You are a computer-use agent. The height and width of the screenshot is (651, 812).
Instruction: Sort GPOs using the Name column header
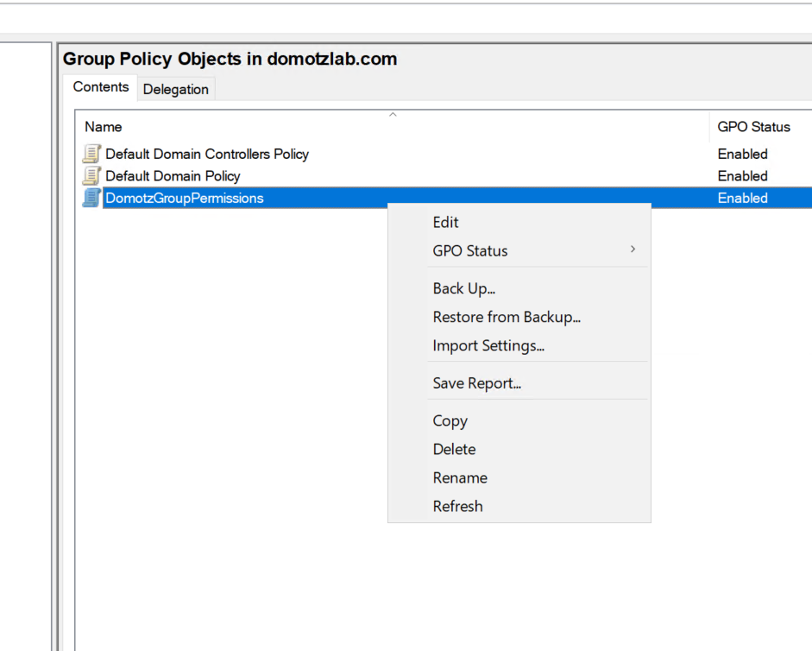point(103,127)
